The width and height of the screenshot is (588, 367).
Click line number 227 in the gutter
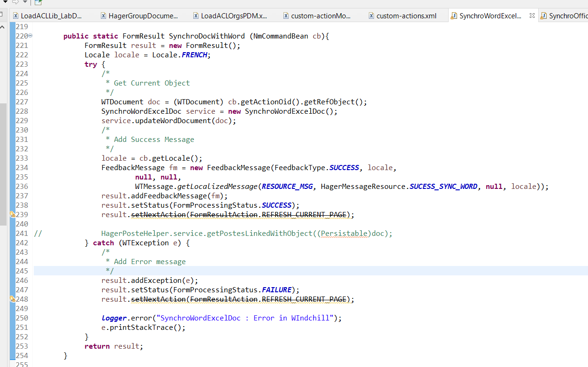coord(22,102)
